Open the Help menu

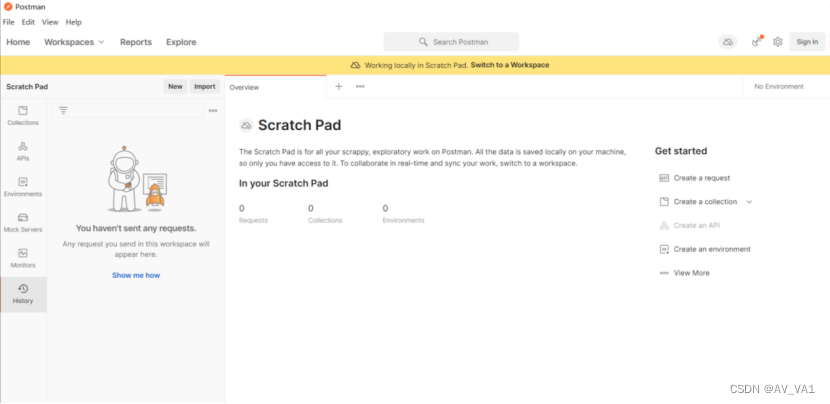[x=74, y=22]
